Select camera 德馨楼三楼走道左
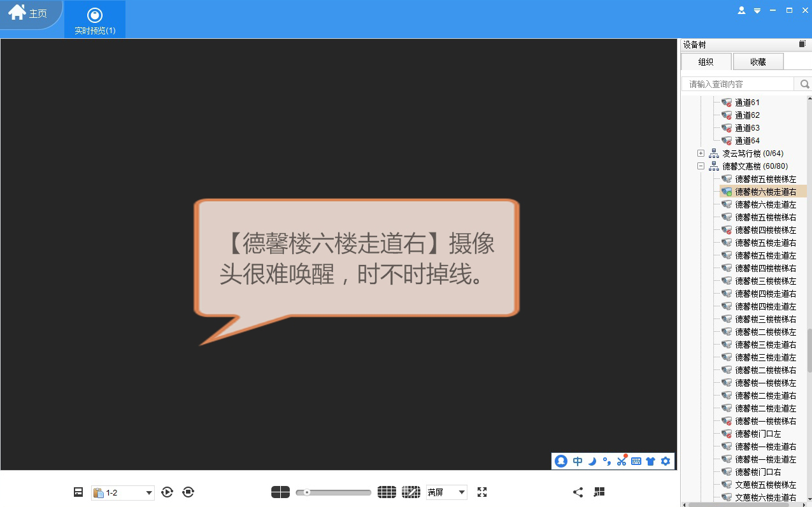Image resolution: width=812 pixels, height=507 pixels. (x=766, y=357)
